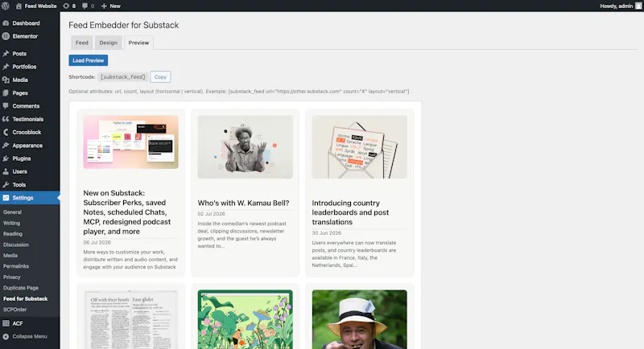
Task: Click the Comments sidebar icon
Action: click(x=6, y=106)
